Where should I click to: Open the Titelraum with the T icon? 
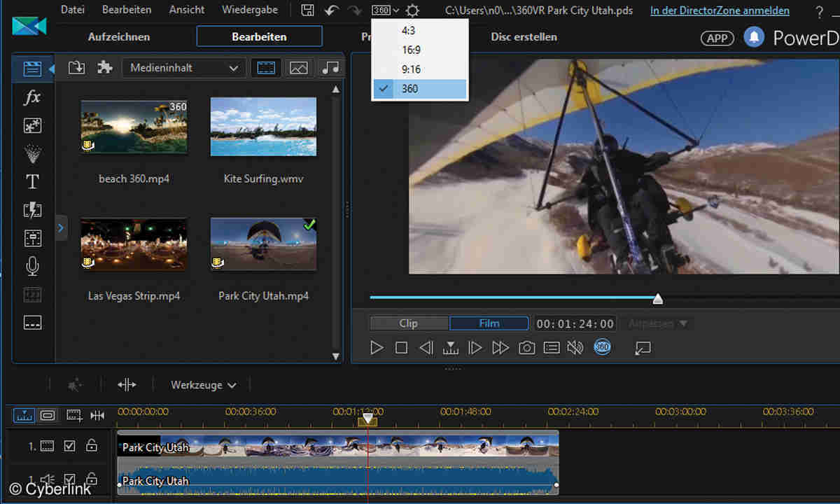coord(32,181)
